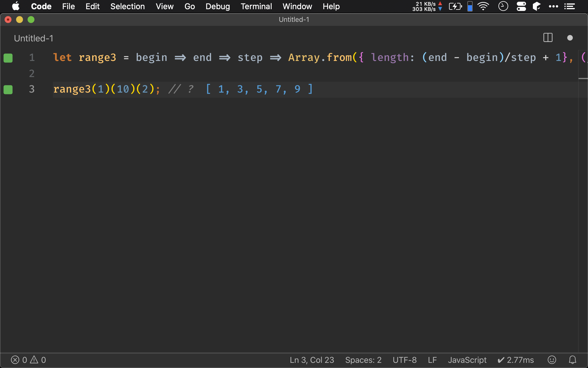Click the green coverage marker on line 3
This screenshot has height=368, width=588.
(x=8, y=89)
